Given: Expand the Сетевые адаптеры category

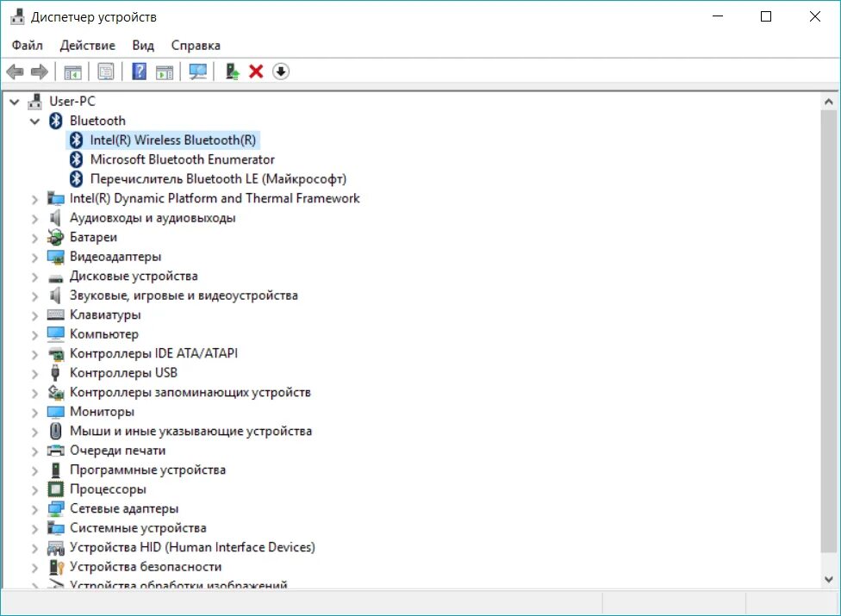Looking at the screenshot, I should tap(34, 509).
